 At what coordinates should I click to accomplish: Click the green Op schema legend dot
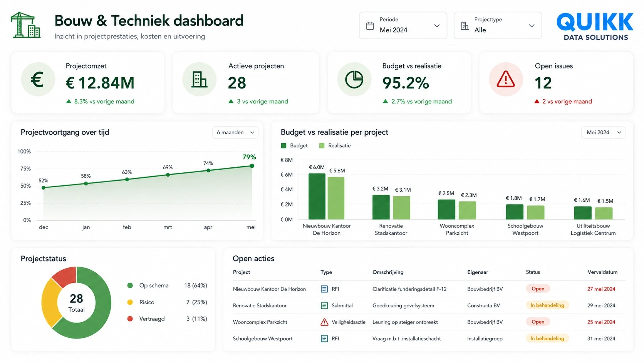pyautogui.click(x=130, y=285)
